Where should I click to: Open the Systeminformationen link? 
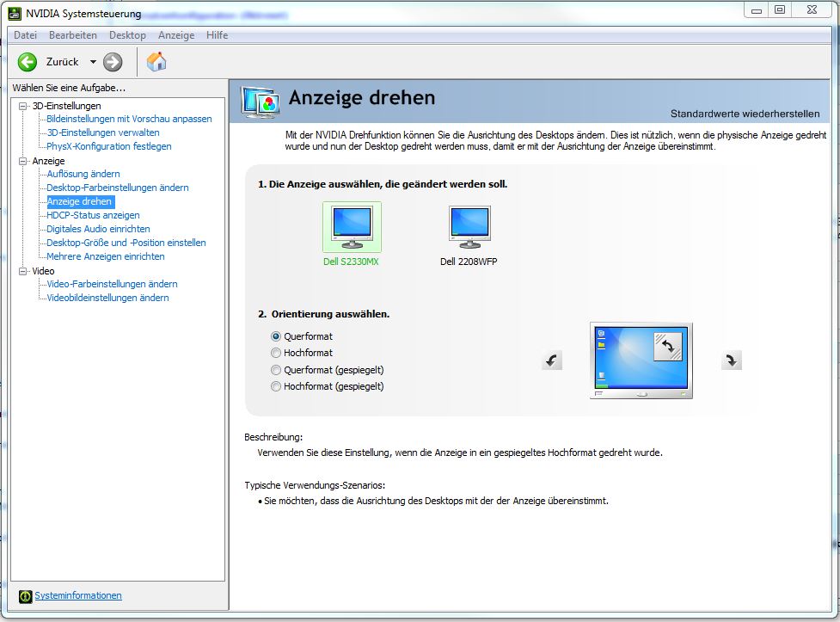point(78,595)
